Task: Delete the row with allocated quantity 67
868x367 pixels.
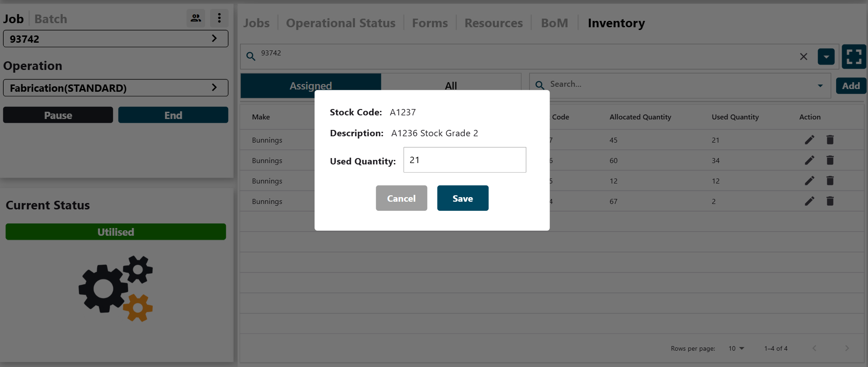Action: pos(830,201)
